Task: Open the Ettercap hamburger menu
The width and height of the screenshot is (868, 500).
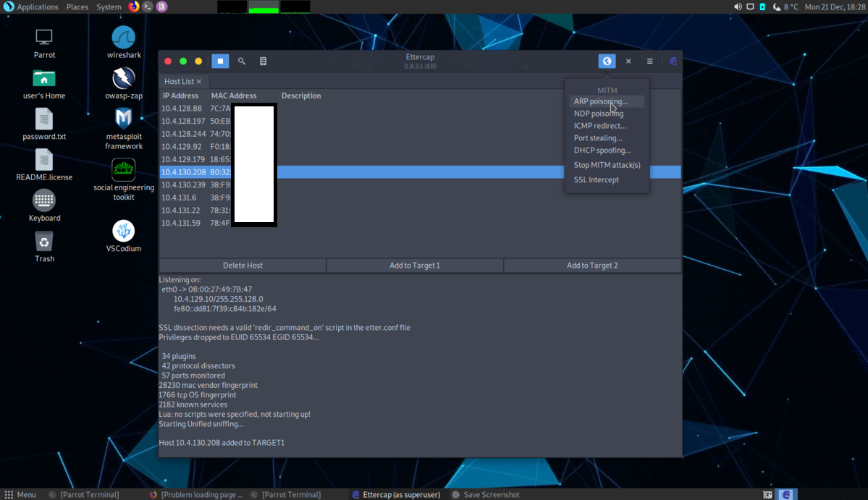Action: tap(650, 61)
